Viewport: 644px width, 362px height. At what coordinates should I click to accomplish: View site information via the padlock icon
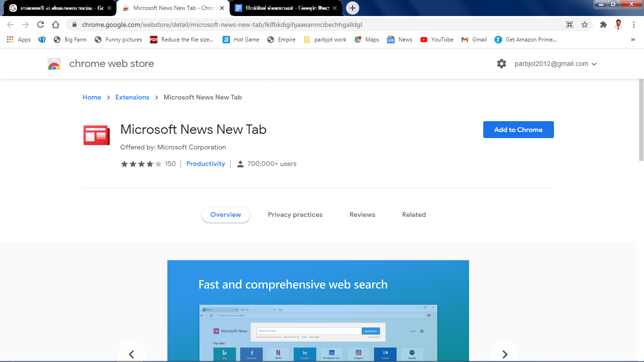[x=74, y=25]
